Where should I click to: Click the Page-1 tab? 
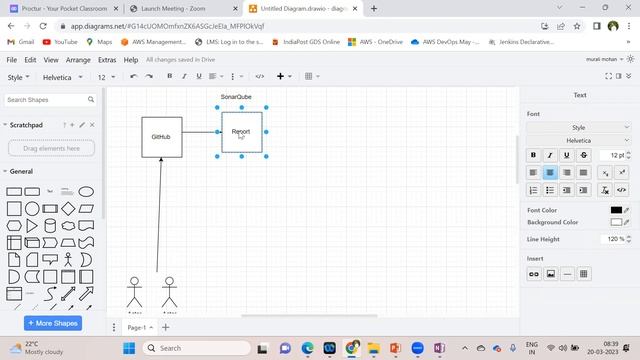click(139, 327)
